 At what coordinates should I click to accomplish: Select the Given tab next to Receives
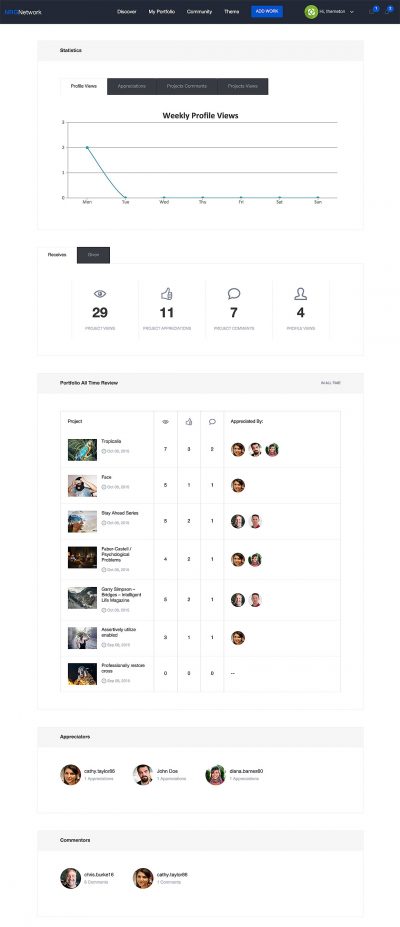tap(93, 255)
